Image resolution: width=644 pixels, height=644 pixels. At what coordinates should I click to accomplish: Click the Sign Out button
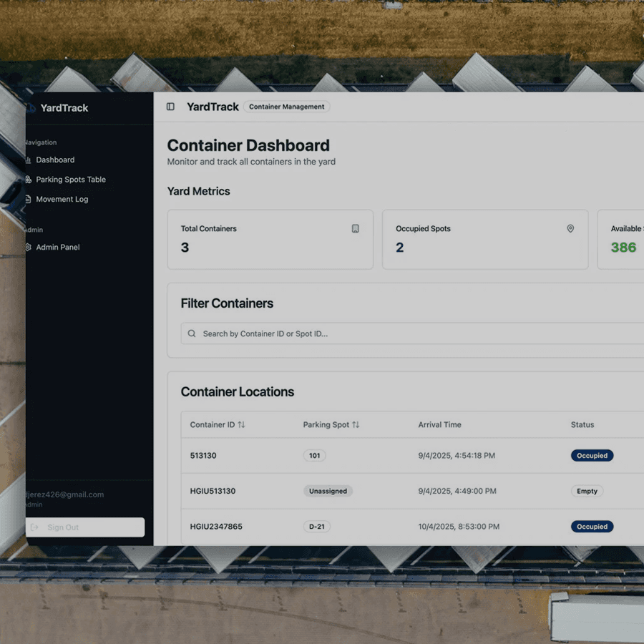click(x=85, y=527)
